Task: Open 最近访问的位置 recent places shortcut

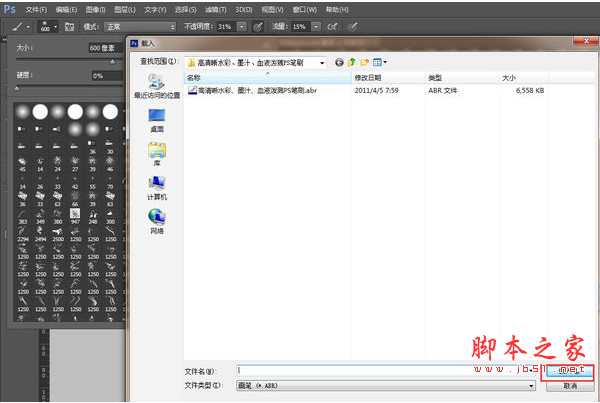Action: pos(157,87)
